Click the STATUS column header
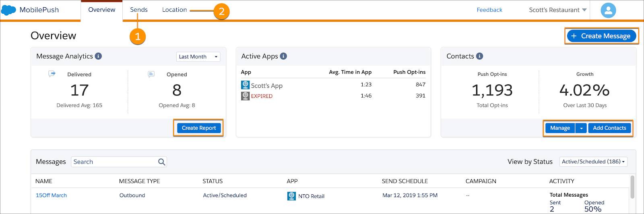The height and width of the screenshot is (214, 644). pyautogui.click(x=213, y=181)
